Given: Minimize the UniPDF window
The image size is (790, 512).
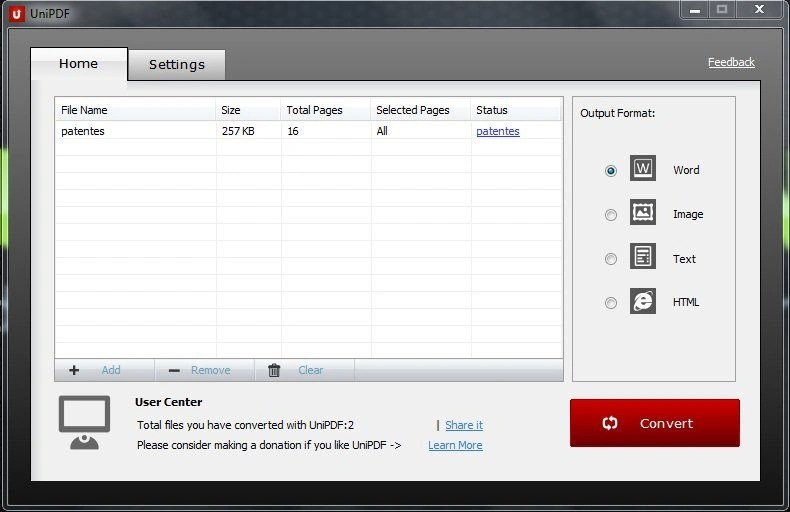Looking at the screenshot, I should click(695, 10).
